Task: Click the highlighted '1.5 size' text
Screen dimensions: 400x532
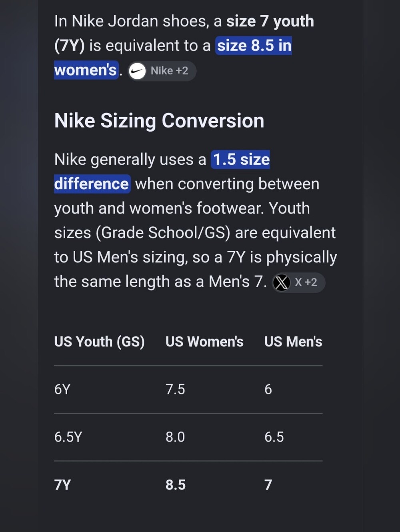Action: pyautogui.click(x=241, y=160)
